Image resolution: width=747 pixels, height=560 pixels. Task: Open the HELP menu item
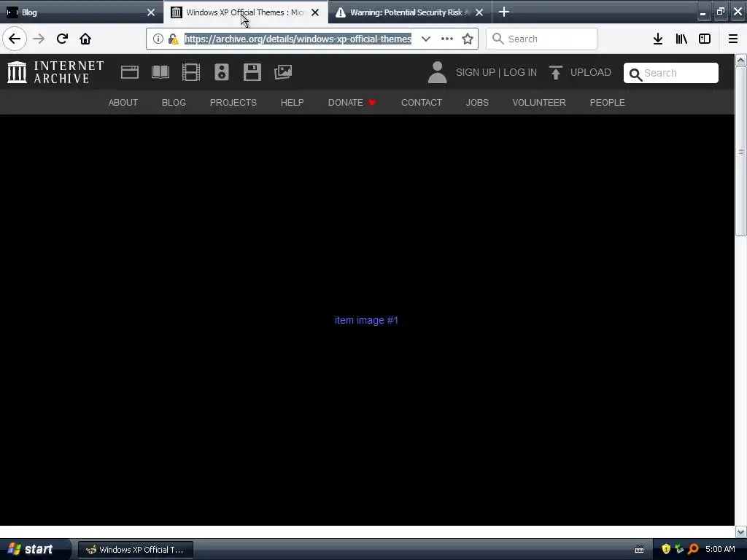tap(292, 102)
